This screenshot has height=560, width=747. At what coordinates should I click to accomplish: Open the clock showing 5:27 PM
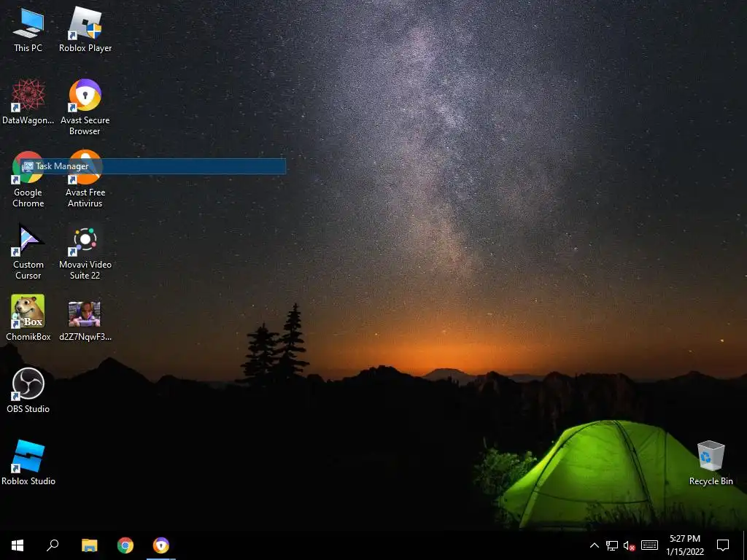point(684,545)
